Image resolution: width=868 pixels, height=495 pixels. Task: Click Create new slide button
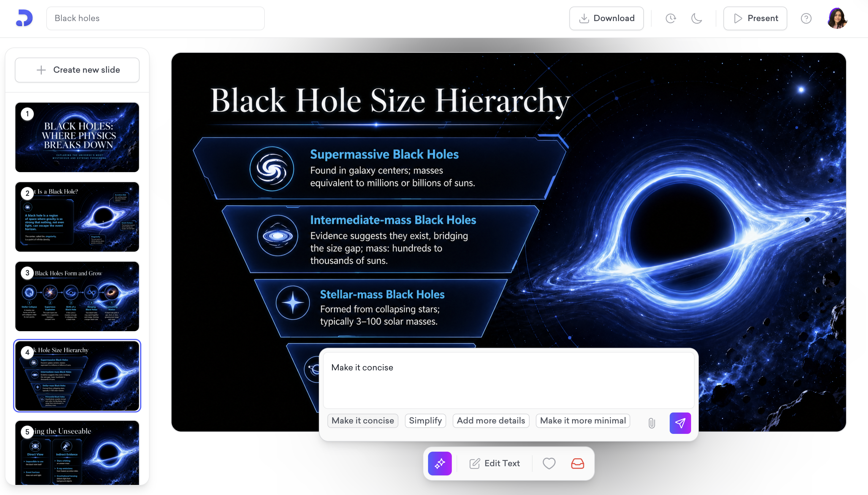tap(77, 70)
